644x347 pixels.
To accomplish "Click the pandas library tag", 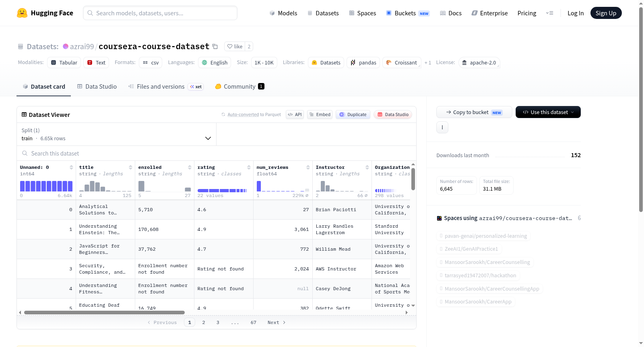I will 363,62.
